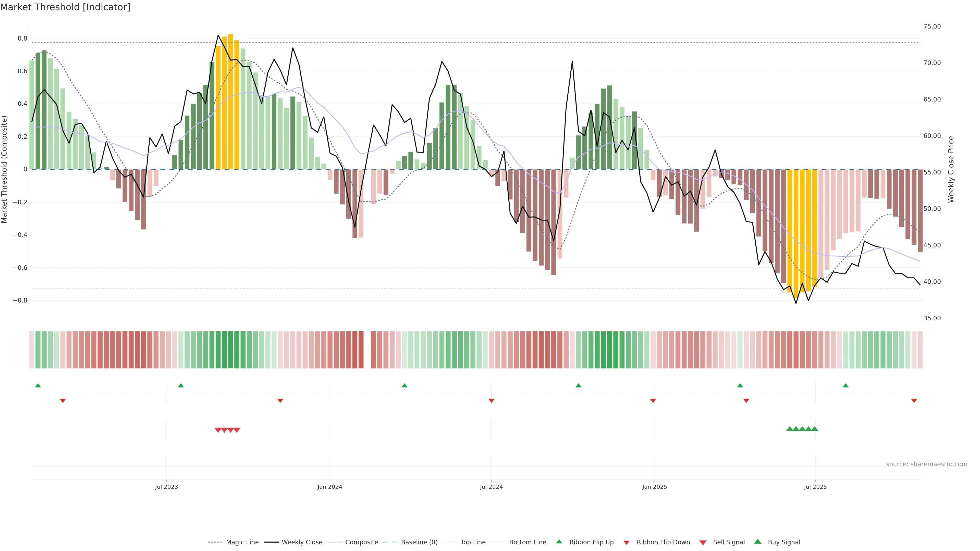The height and width of the screenshot is (551, 980).
Task: Toggle the Top Line legend entry
Action: pos(473,542)
